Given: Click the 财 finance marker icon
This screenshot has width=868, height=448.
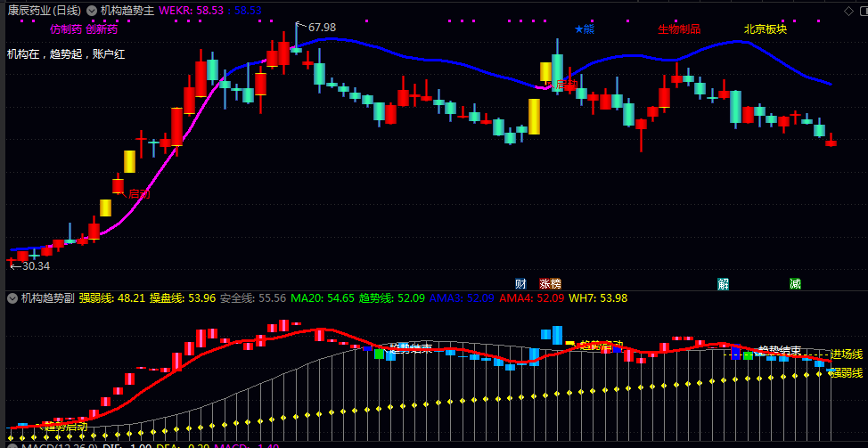Looking at the screenshot, I should 520,284.
